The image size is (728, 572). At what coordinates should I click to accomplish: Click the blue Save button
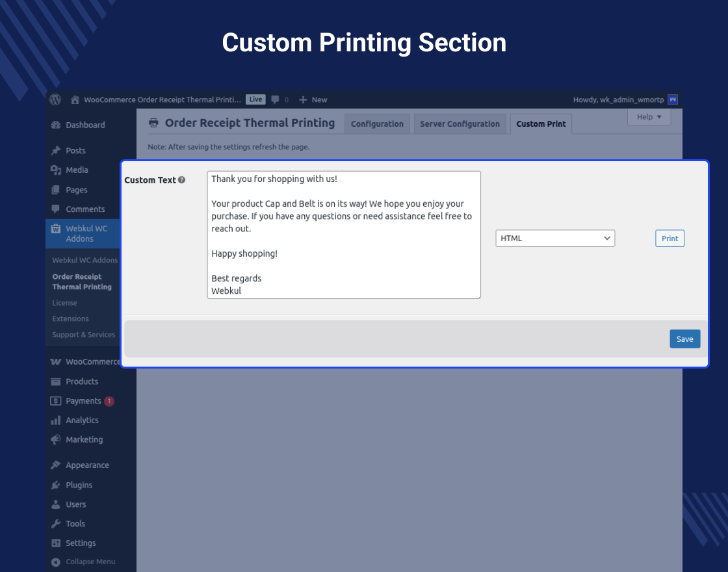(x=685, y=339)
